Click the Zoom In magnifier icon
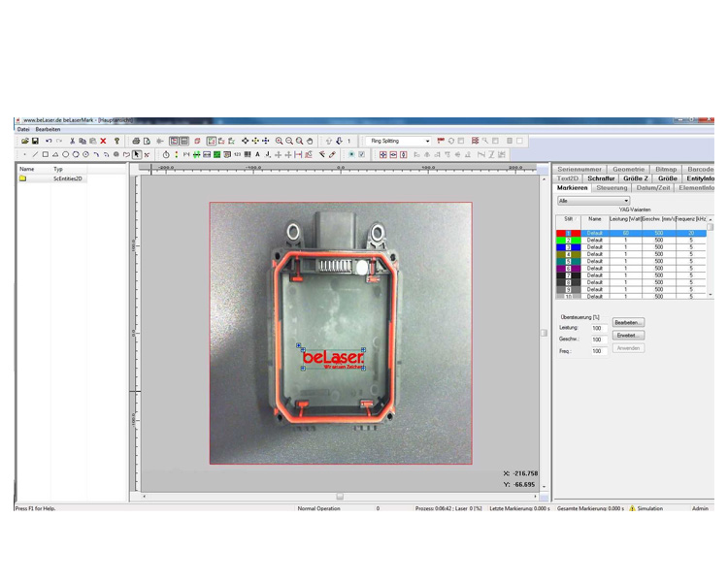Image resolution: width=728 pixels, height=582 pixels. point(279,141)
